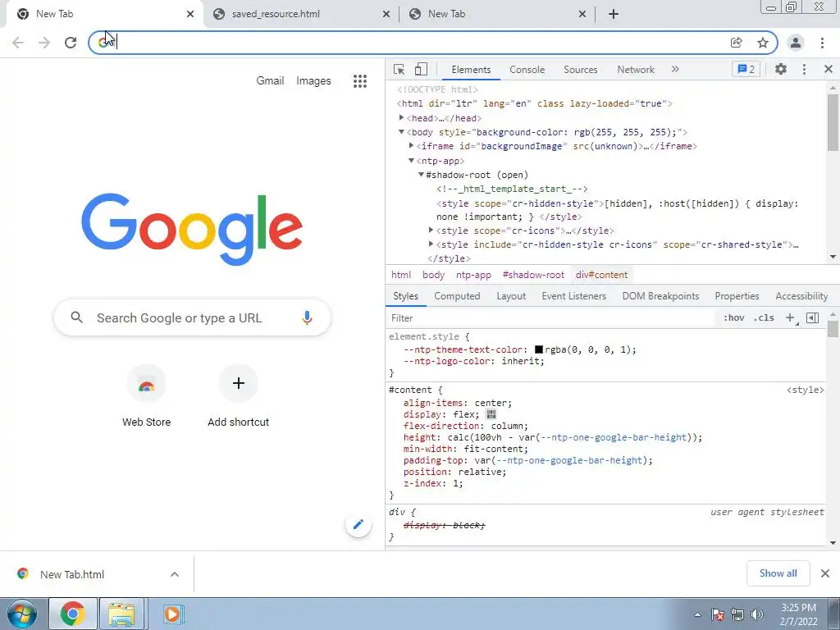Open the Chrome profile avatar
840x630 pixels.
pyautogui.click(x=796, y=43)
